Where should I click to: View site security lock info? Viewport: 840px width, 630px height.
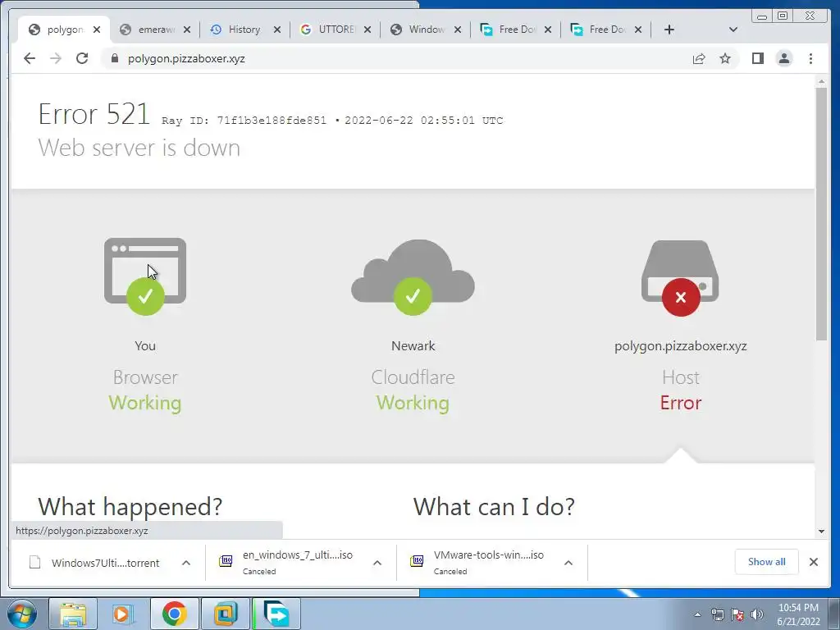click(114, 58)
